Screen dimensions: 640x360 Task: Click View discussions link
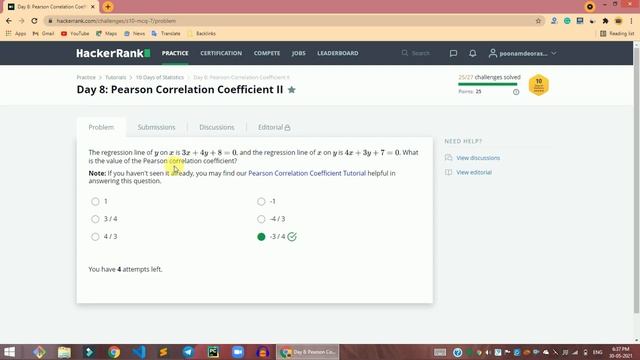[478, 158]
